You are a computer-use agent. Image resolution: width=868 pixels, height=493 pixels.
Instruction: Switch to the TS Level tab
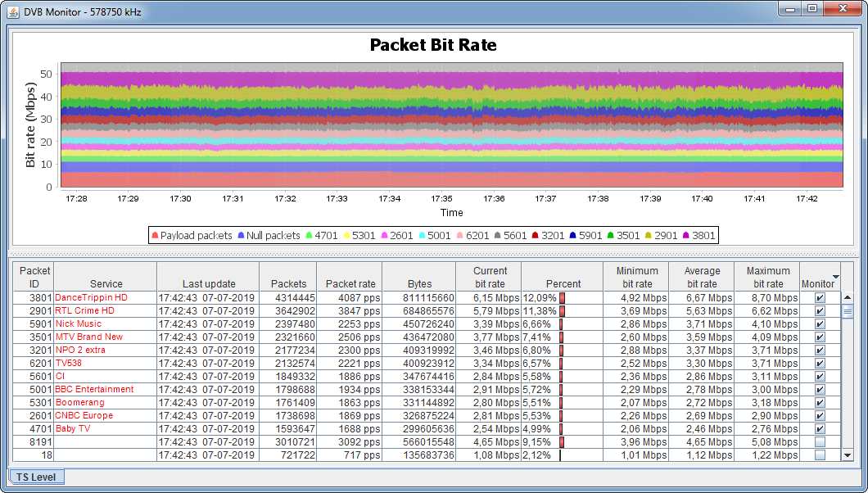[36, 477]
